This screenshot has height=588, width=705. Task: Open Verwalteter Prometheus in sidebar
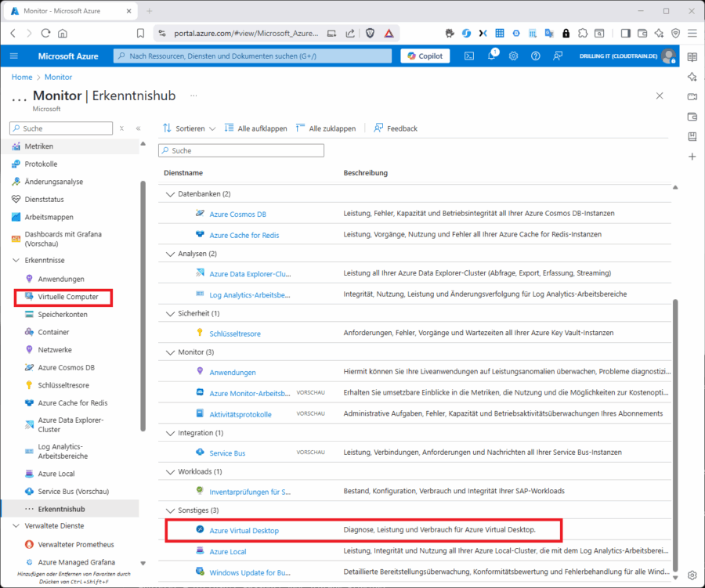76,545
